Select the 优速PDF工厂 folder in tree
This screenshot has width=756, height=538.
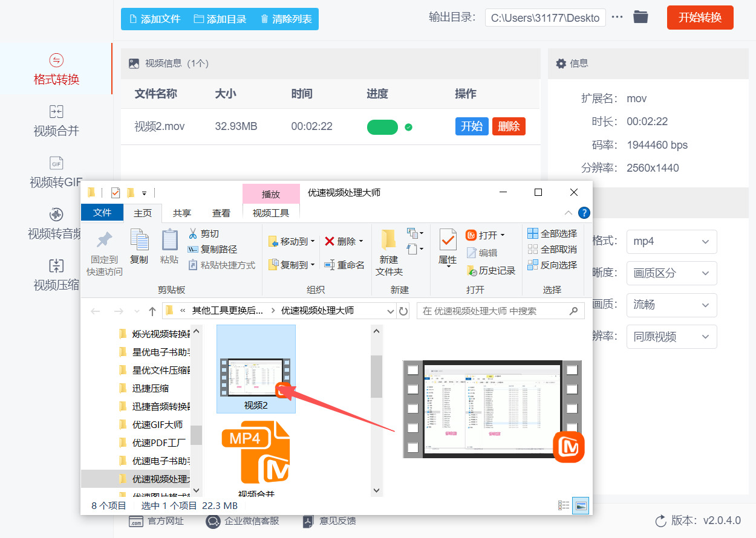(157, 442)
